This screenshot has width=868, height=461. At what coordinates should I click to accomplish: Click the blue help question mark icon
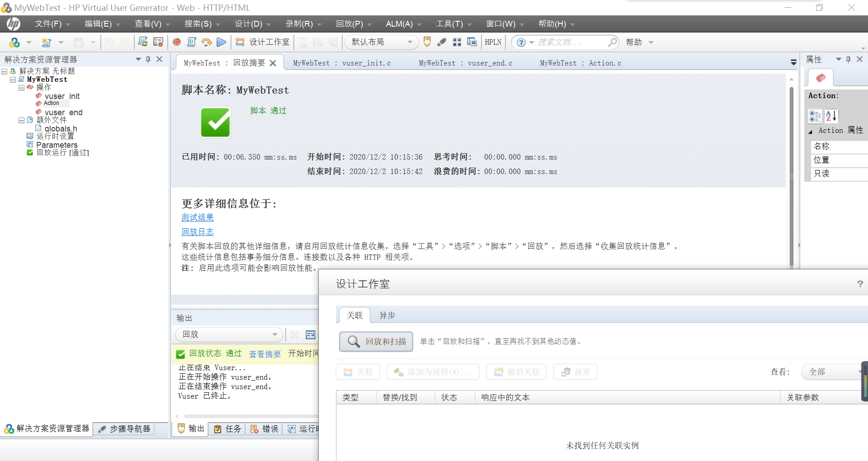[521, 42]
